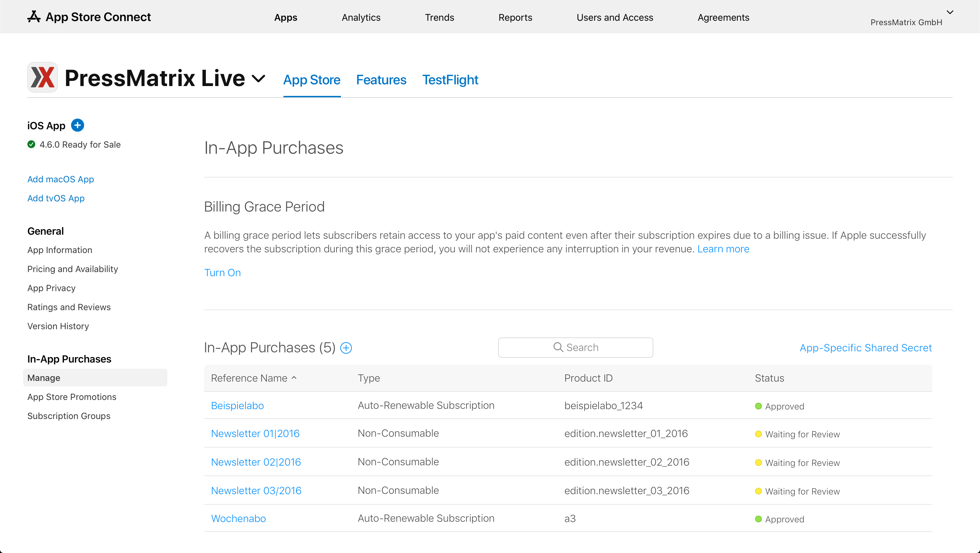Open App Store Promotions in the sidebar

click(72, 397)
